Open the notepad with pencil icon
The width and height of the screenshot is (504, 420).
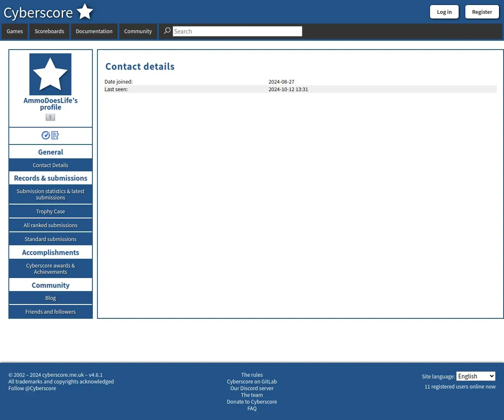55,135
